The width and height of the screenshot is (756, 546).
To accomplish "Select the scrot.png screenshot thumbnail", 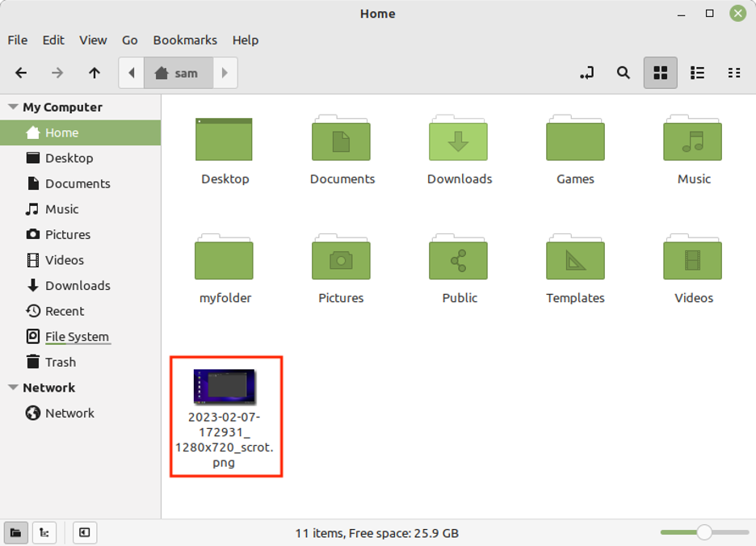I will click(x=225, y=386).
